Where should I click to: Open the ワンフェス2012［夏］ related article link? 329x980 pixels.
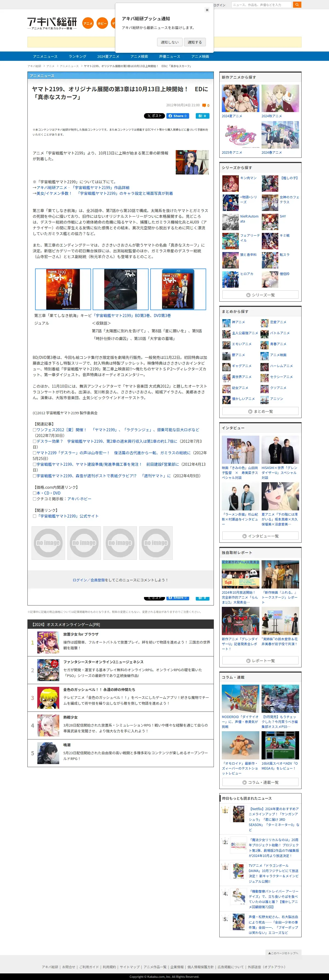click(118, 430)
